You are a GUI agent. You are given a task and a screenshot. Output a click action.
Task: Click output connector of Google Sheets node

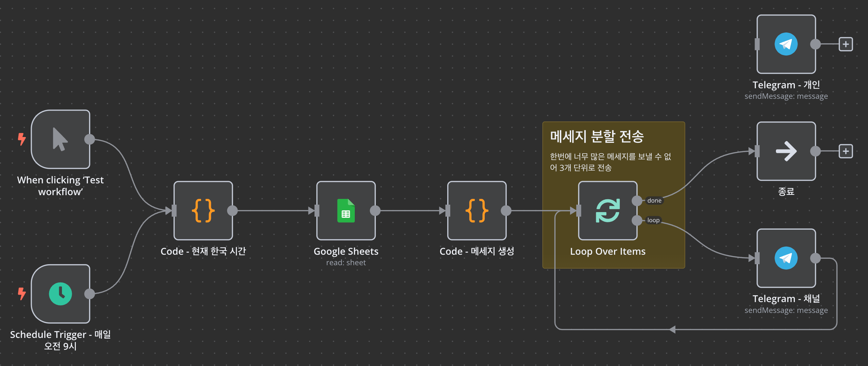[x=375, y=210]
